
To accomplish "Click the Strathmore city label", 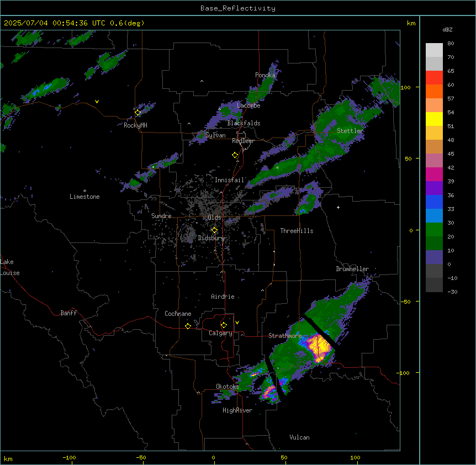I will [x=285, y=336].
